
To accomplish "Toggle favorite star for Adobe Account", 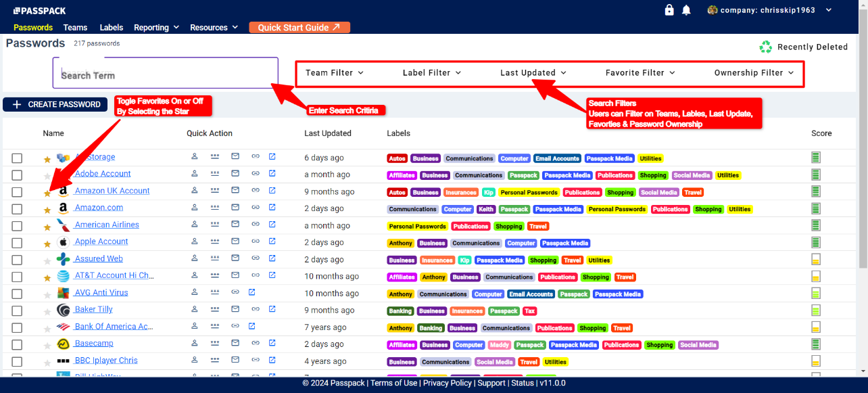I will (47, 177).
